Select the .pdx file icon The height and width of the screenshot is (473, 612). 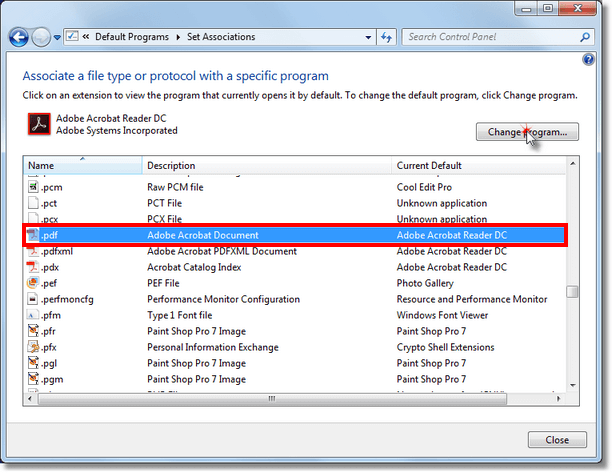(x=33, y=267)
